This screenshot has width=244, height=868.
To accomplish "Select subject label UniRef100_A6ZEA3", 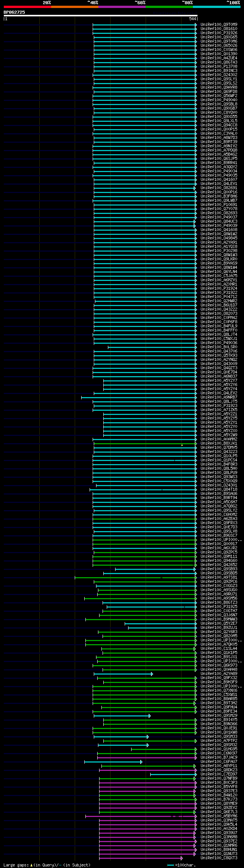I will tap(219, 519).
